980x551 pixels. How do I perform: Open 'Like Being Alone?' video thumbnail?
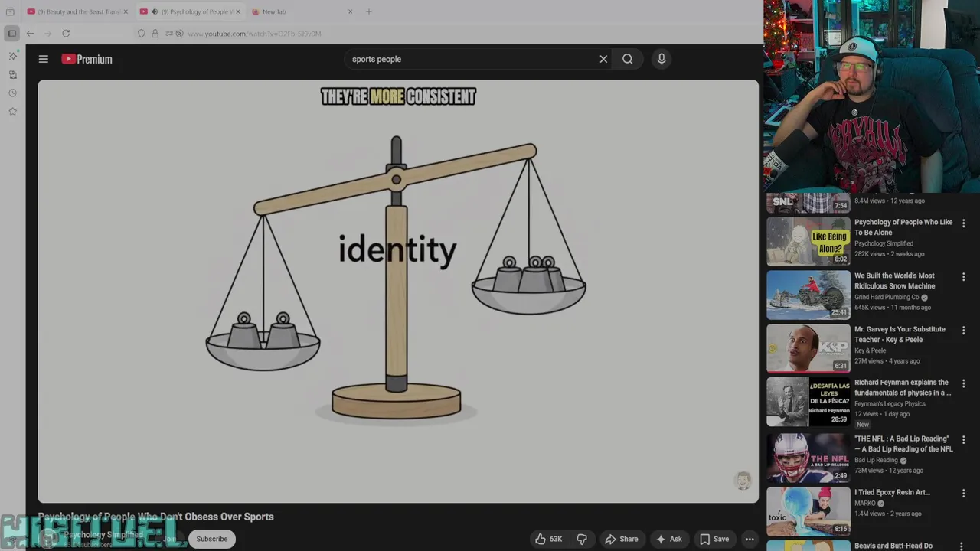(808, 241)
